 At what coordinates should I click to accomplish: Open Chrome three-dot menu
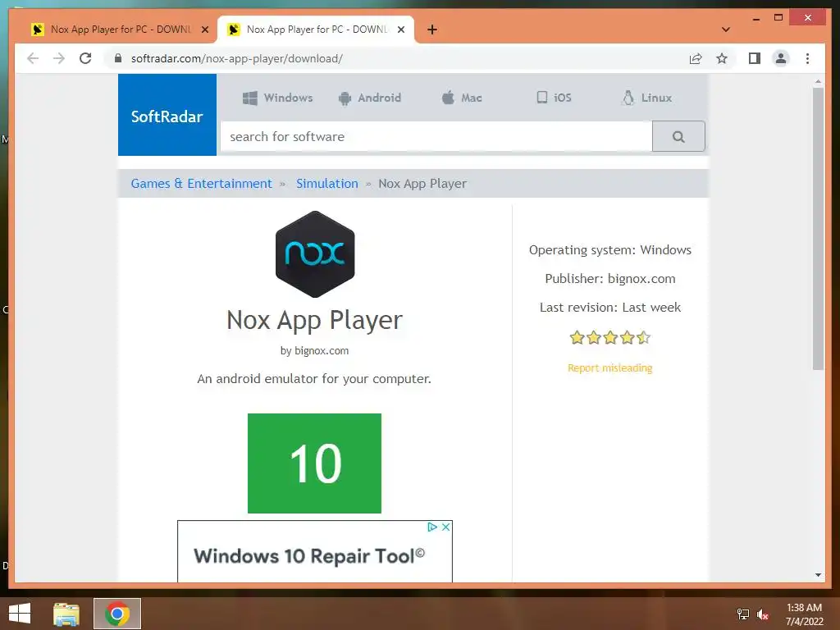click(x=807, y=58)
